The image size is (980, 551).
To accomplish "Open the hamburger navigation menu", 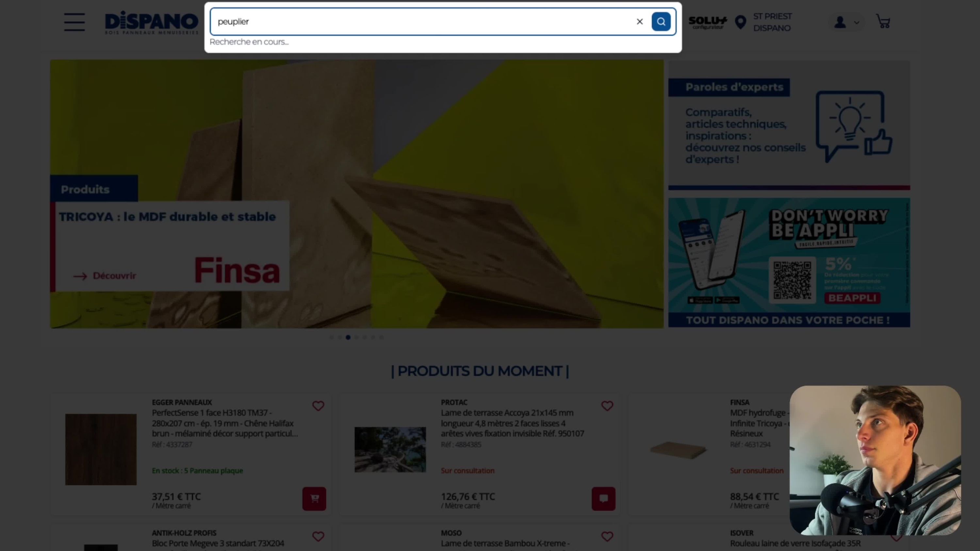I will [74, 22].
